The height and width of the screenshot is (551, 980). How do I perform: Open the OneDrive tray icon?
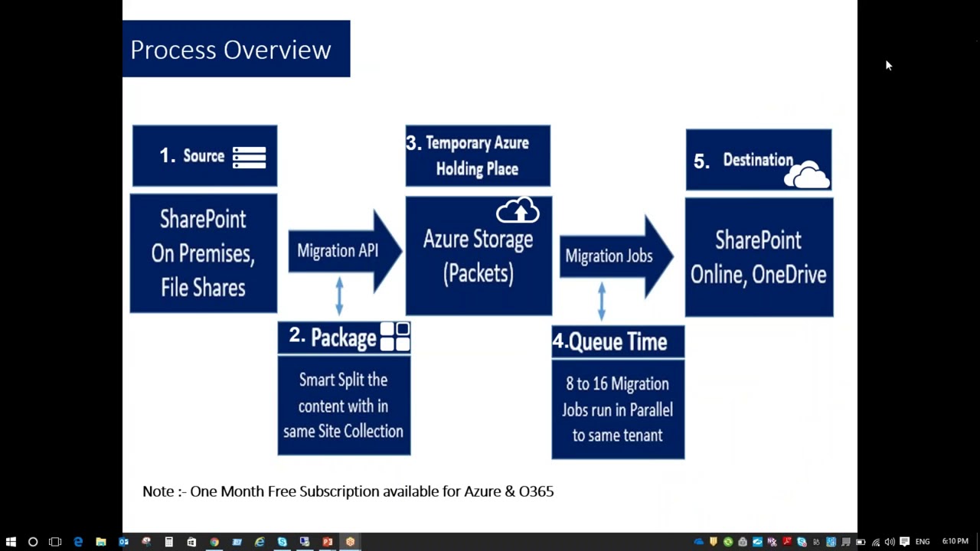click(x=698, y=542)
